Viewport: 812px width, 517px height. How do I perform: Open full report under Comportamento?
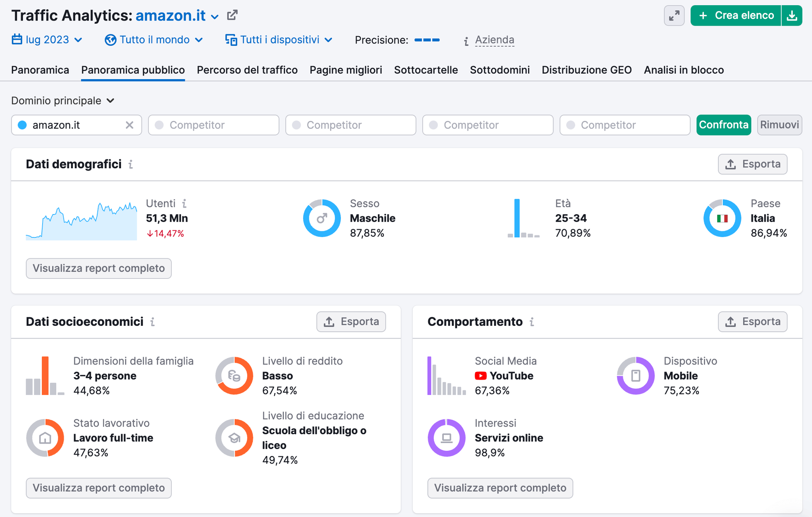(x=500, y=488)
